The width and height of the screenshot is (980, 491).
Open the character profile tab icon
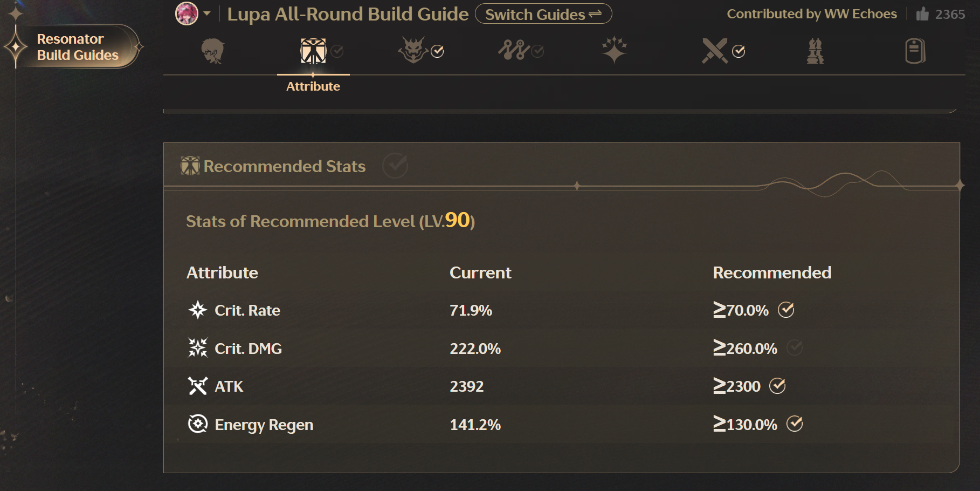tap(213, 51)
